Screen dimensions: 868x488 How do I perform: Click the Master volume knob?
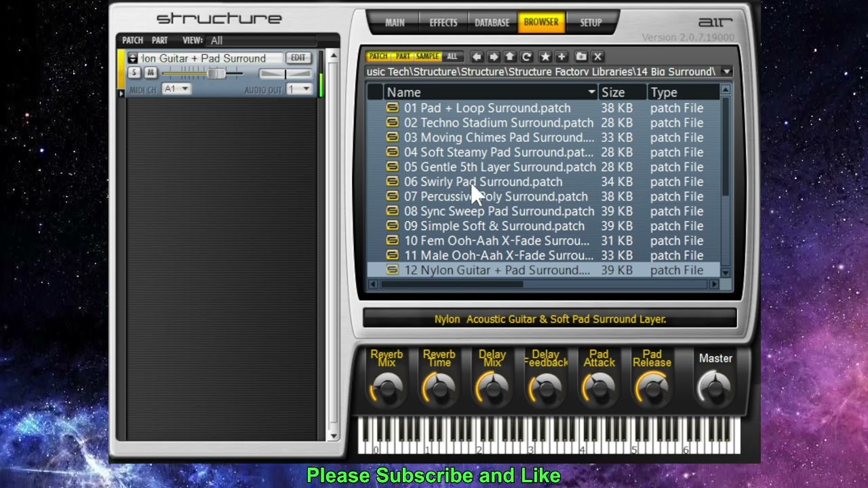click(715, 388)
